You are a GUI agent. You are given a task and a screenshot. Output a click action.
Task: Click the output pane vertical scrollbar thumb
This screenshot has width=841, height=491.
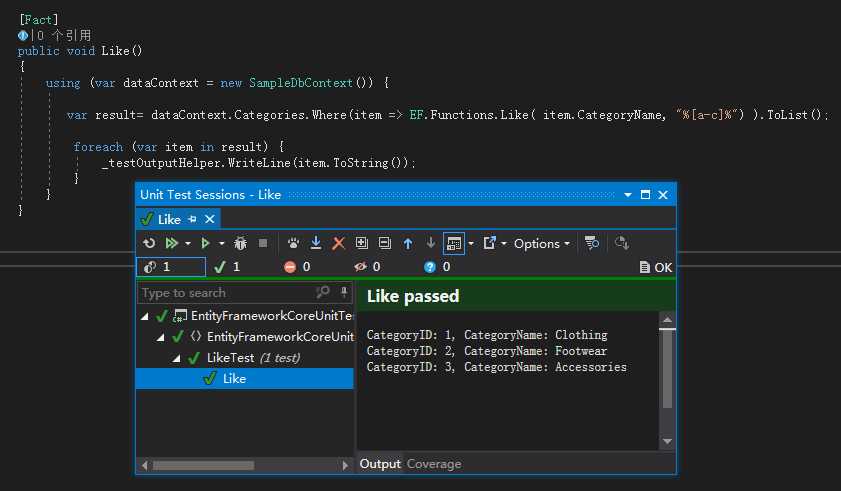point(667,369)
